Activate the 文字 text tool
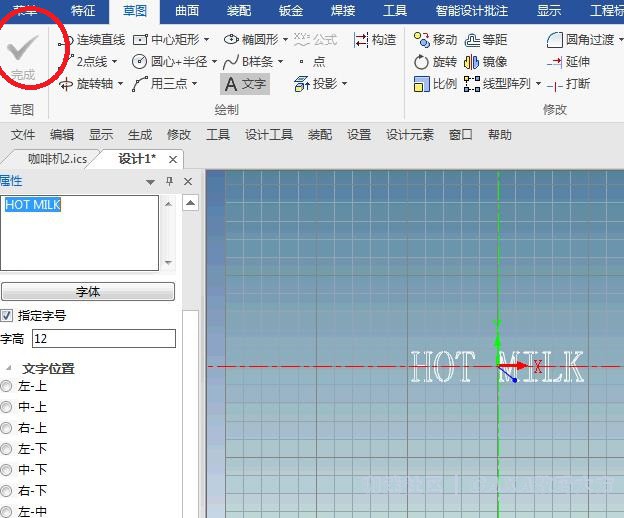This screenshot has height=518, width=624. [245, 84]
